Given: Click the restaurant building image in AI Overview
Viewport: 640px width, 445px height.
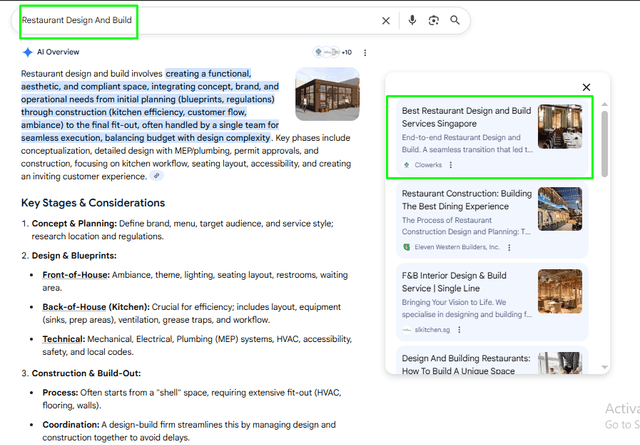Looking at the screenshot, I should (x=327, y=94).
